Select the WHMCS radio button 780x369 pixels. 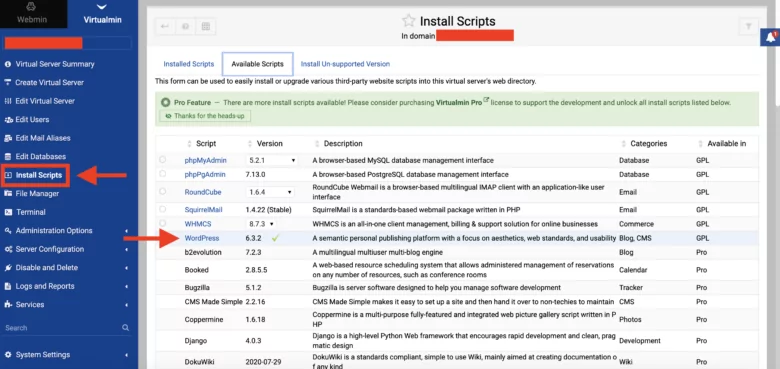tap(163, 223)
